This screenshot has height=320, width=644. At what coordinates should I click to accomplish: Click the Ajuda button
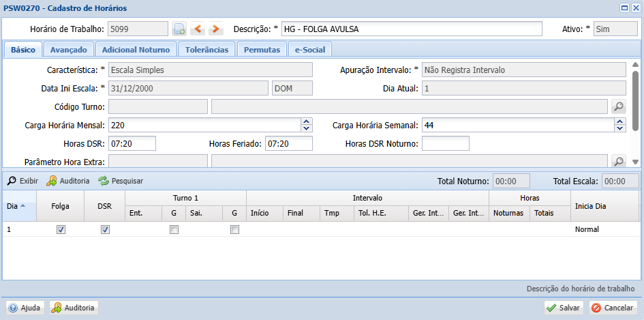[x=25, y=308]
